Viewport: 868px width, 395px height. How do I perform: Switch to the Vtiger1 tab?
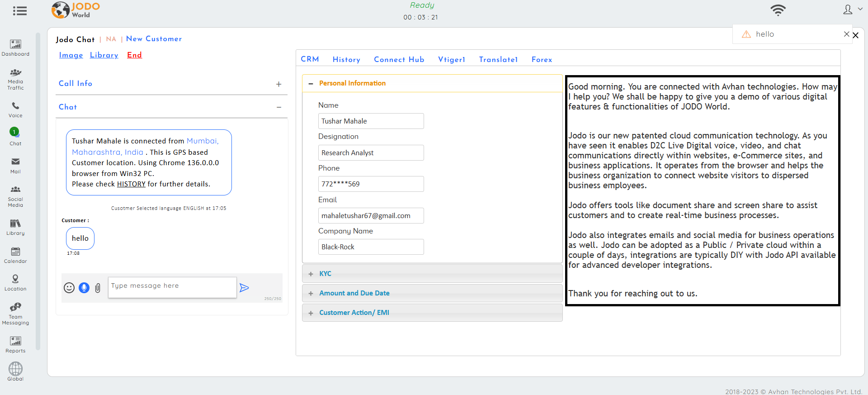coord(451,60)
